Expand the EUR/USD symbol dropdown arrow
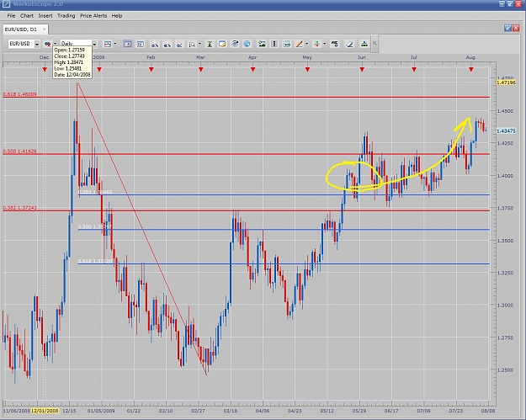Viewport: 526px width, 420px height. pyautogui.click(x=37, y=44)
